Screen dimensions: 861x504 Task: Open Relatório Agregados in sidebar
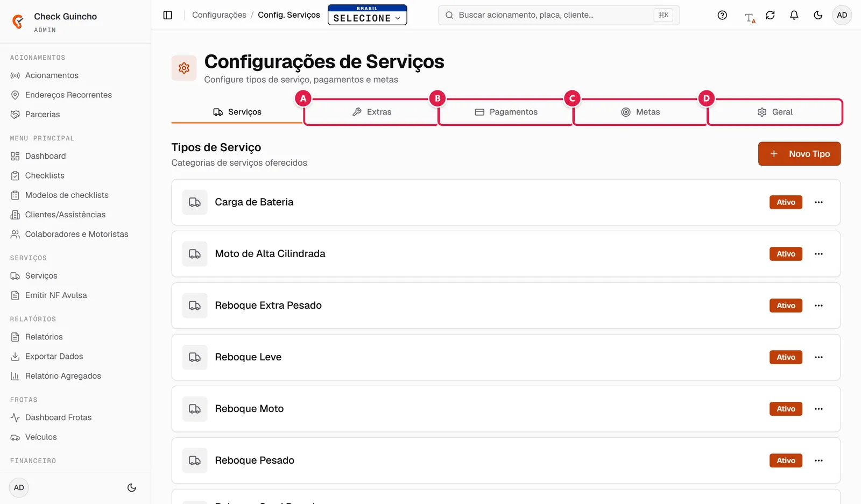pyautogui.click(x=63, y=376)
